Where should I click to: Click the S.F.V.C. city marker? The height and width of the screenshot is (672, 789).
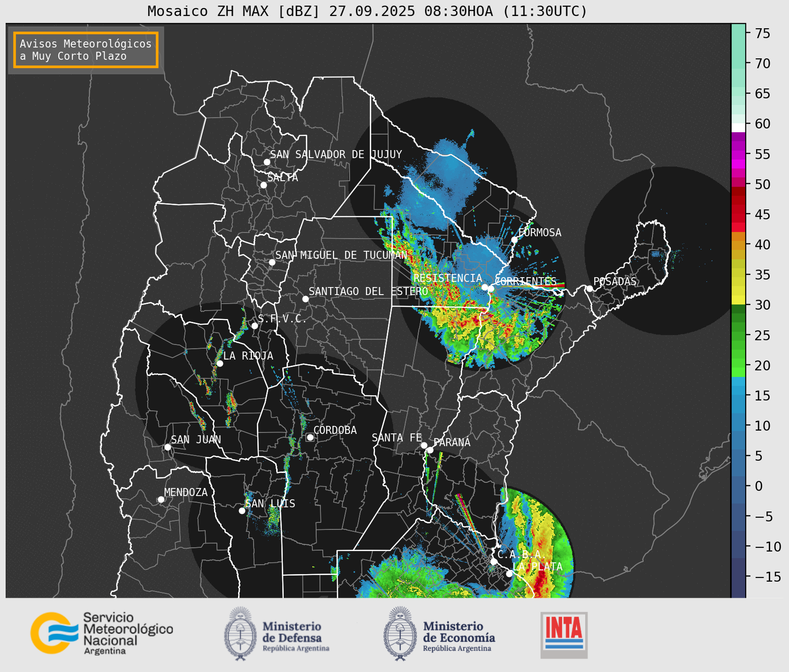(x=255, y=326)
